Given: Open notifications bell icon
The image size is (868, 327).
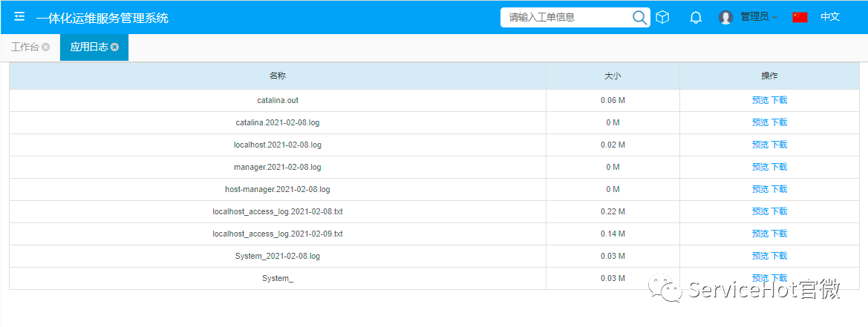Looking at the screenshot, I should (x=696, y=17).
